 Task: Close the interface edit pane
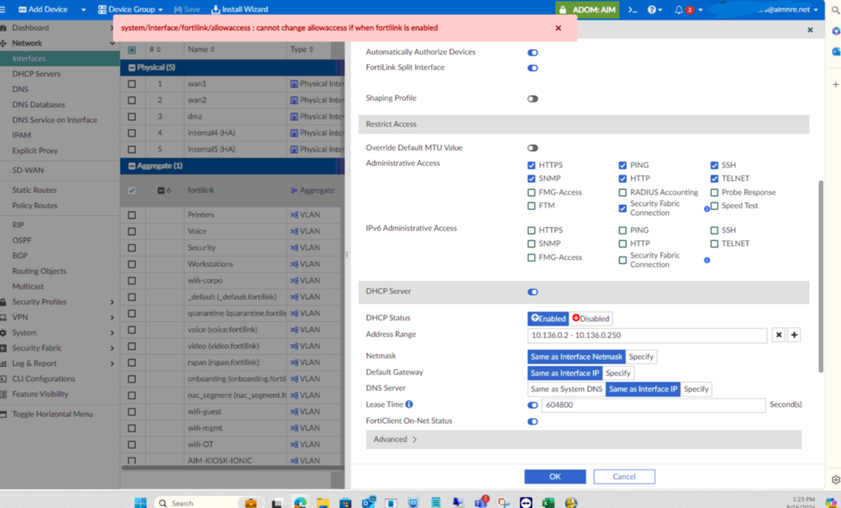click(x=810, y=30)
